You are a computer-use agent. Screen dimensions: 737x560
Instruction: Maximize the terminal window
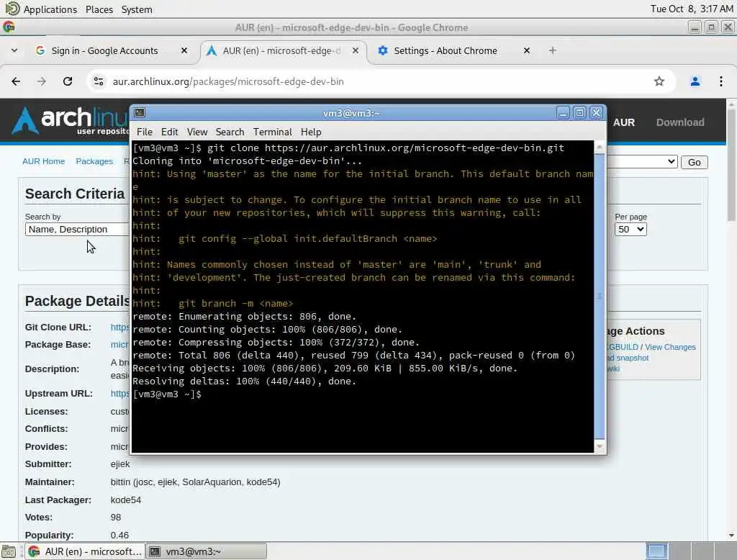[579, 113]
